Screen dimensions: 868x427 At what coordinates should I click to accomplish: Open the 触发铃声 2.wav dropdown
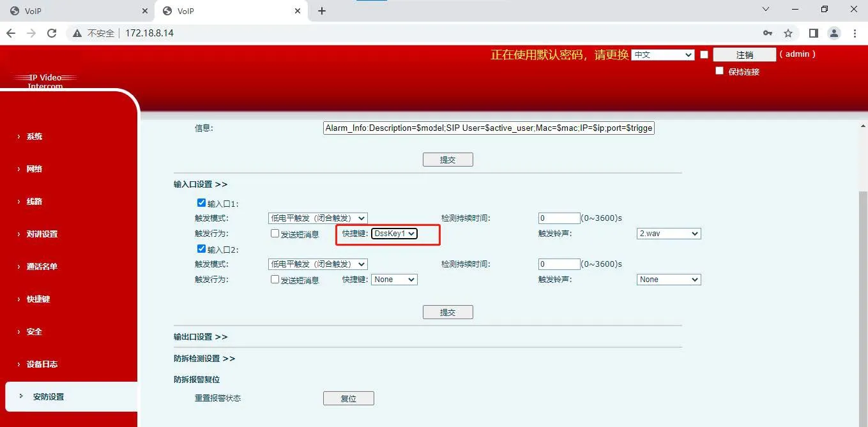point(668,233)
